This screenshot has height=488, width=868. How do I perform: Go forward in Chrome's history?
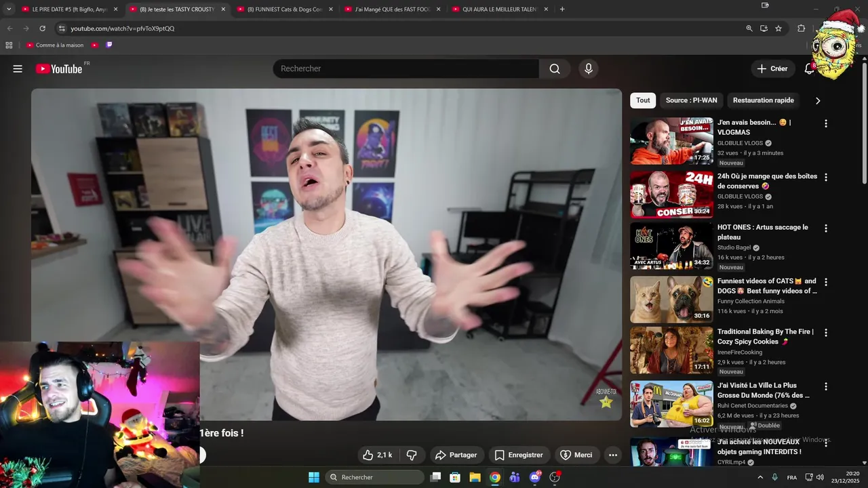click(x=26, y=28)
